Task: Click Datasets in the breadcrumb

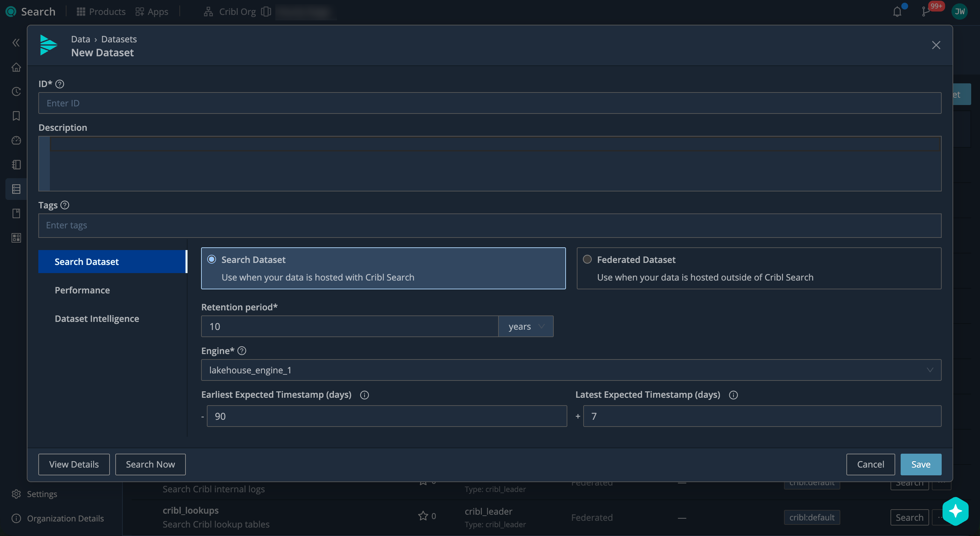Action: tap(119, 39)
